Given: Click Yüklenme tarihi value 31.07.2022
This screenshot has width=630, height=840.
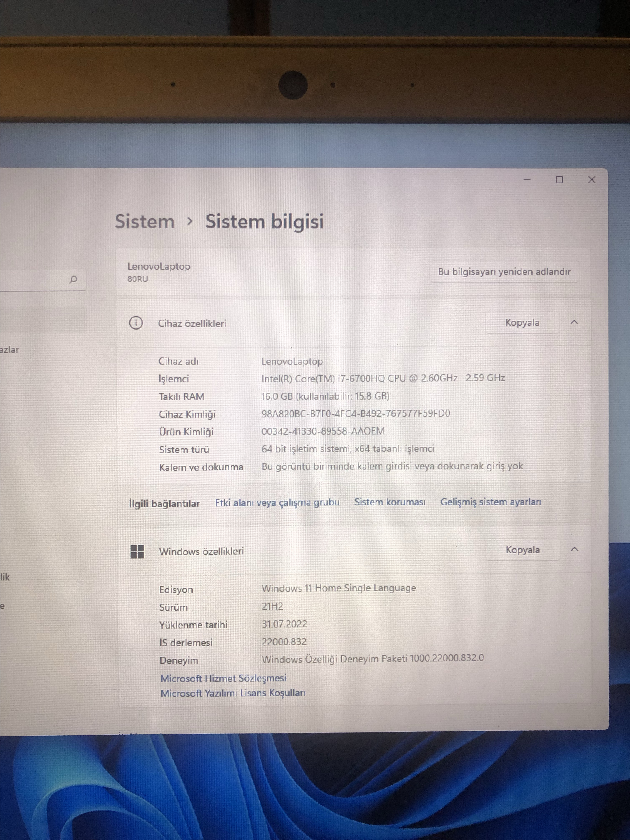Looking at the screenshot, I should pos(284,624).
